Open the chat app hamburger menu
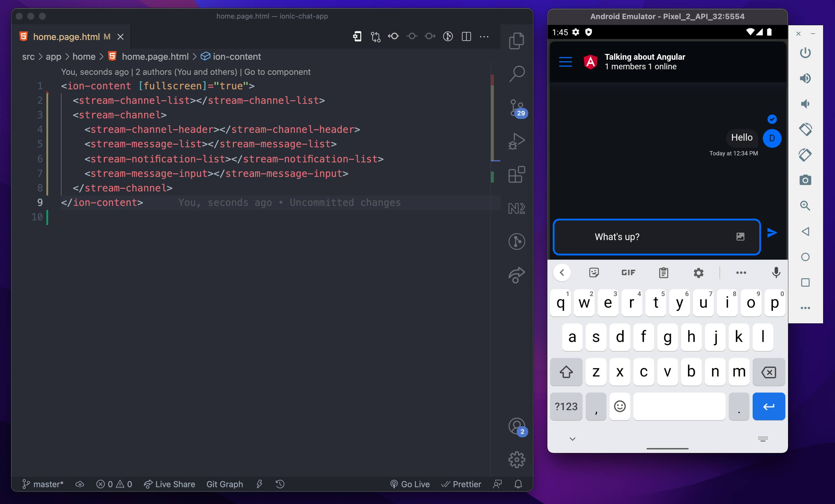This screenshot has height=504, width=835. [x=565, y=62]
